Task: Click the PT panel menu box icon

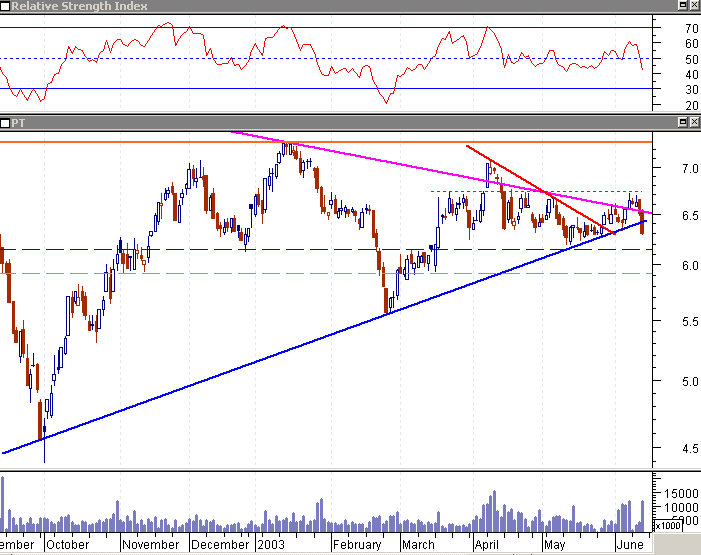Action: tap(5, 123)
